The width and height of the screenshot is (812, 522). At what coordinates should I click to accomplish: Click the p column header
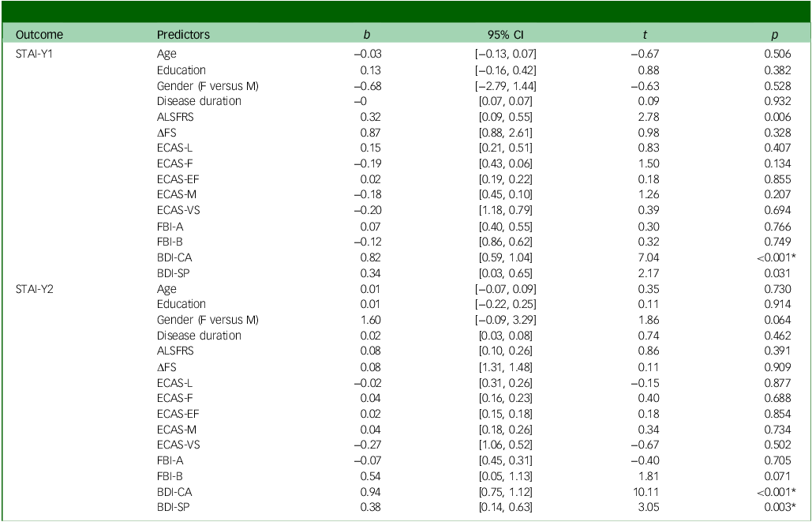pos(775,36)
